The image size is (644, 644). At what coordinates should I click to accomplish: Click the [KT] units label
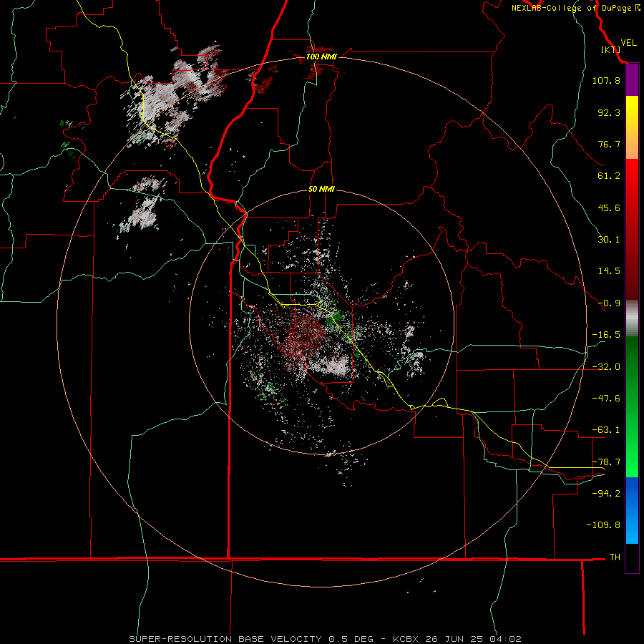pos(610,49)
